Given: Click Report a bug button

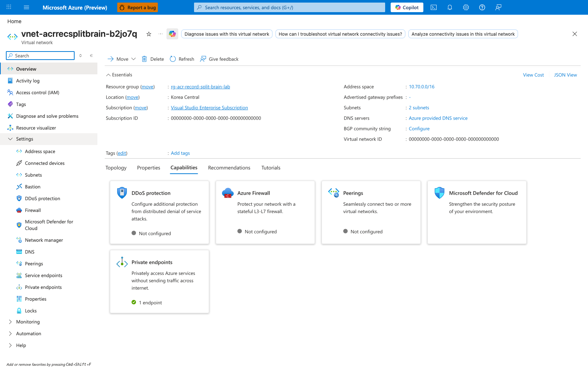Looking at the screenshot, I should 137,7.
